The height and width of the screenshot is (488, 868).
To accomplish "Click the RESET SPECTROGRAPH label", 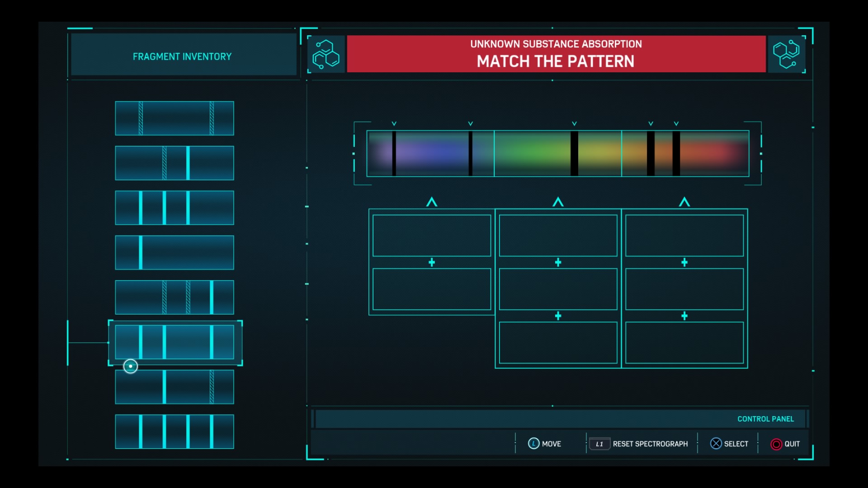I will click(x=650, y=444).
